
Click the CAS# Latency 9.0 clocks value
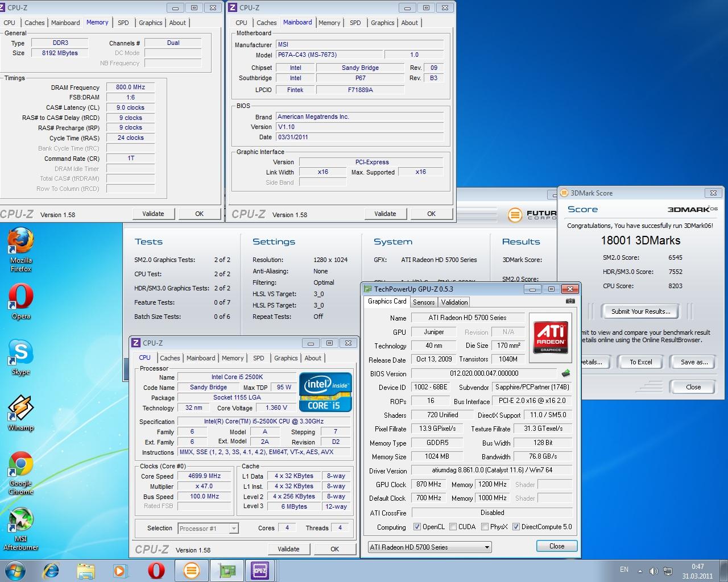click(x=130, y=107)
